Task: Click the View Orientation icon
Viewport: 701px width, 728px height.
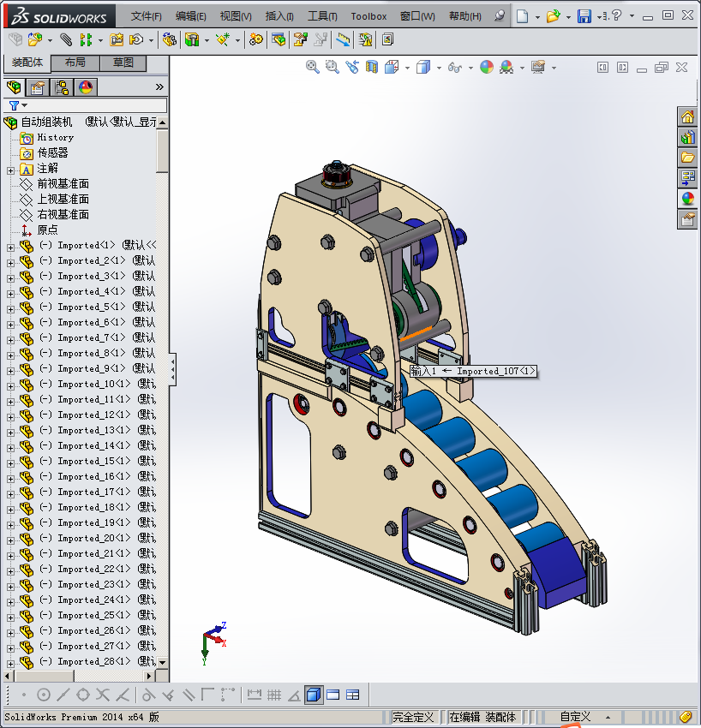Action: [x=392, y=68]
